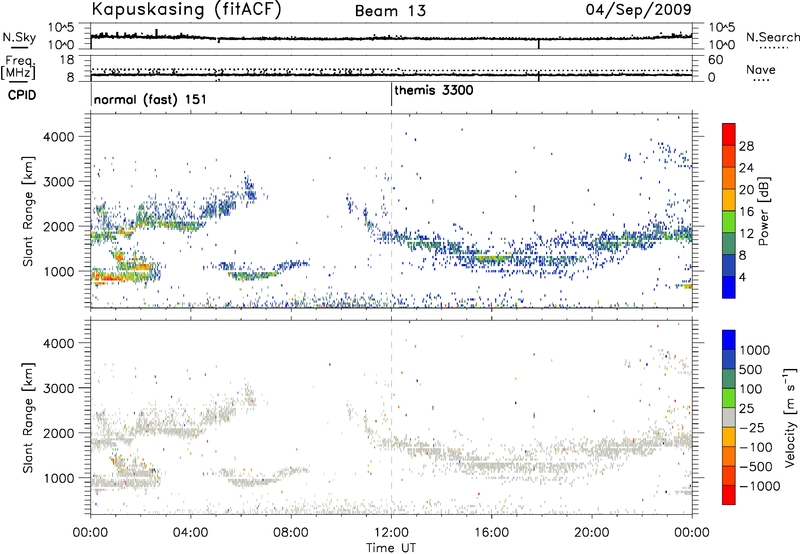Click the Power [dB] colorbar title
Image resolution: width=800 pixels, height=554 pixels.
[x=763, y=211]
